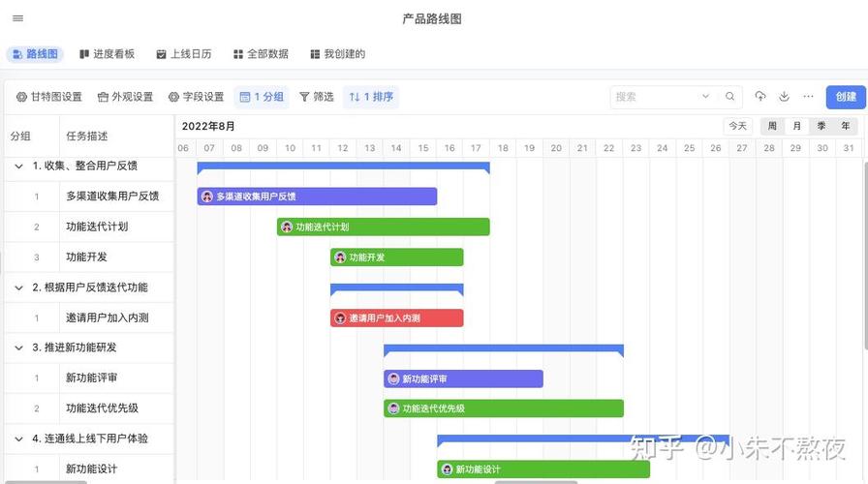Open the search field dropdown arrow
This screenshot has height=484, width=868.
(x=706, y=96)
